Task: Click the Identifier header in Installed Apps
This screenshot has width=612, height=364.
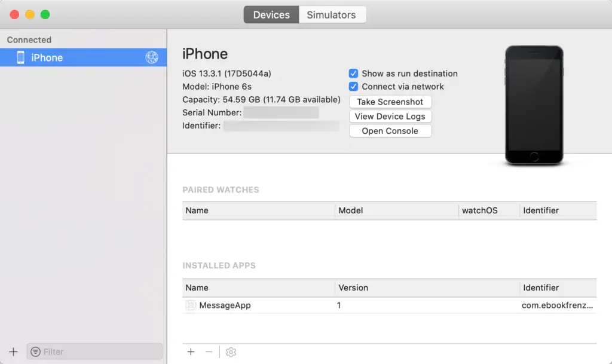Action: (x=558, y=288)
